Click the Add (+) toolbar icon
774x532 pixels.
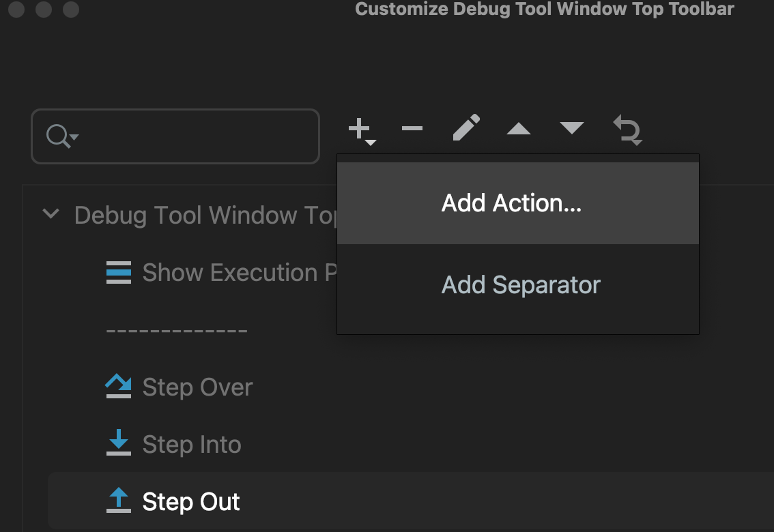click(359, 129)
